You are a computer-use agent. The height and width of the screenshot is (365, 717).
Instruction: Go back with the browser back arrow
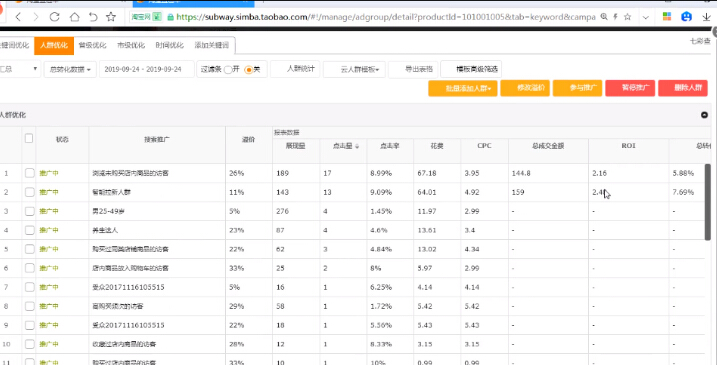point(18,17)
